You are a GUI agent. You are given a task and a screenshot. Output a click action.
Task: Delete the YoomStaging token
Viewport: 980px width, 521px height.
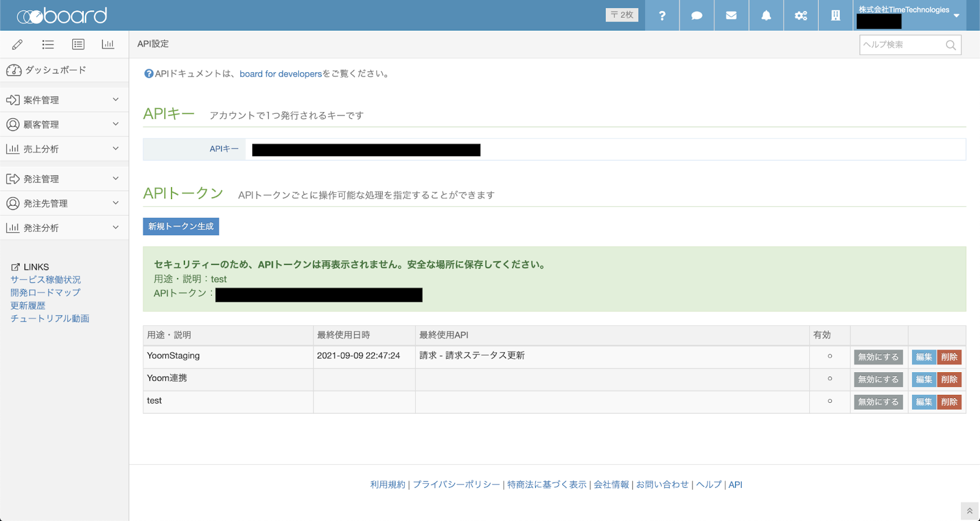coord(949,357)
